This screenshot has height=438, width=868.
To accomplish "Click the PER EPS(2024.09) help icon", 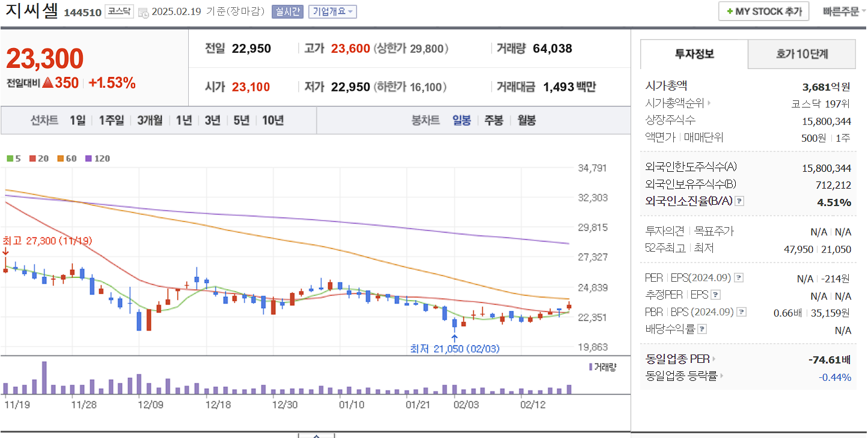I will point(739,278).
